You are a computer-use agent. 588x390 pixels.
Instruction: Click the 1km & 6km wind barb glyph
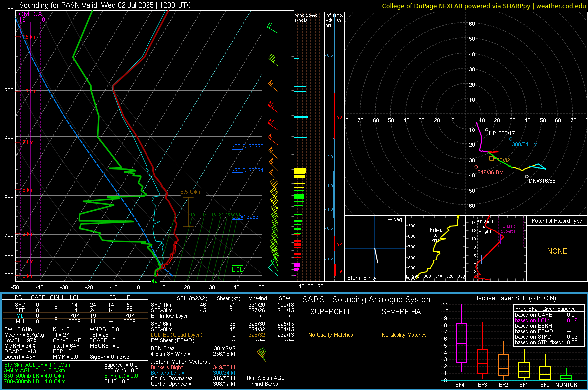(262, 354)
